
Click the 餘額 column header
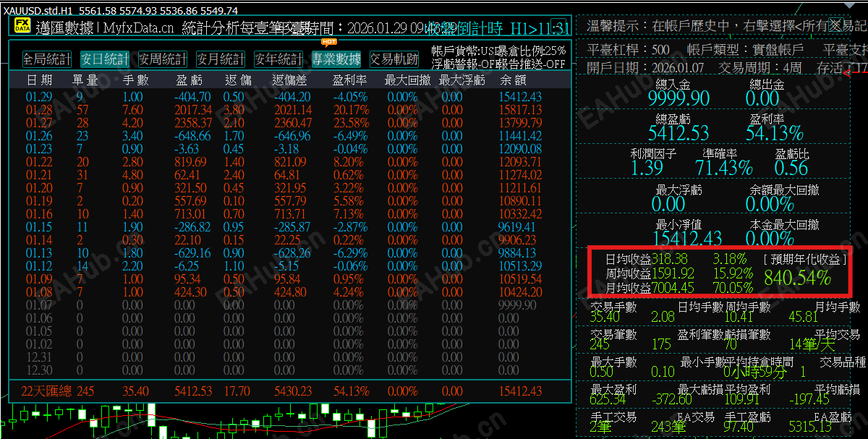513,80
